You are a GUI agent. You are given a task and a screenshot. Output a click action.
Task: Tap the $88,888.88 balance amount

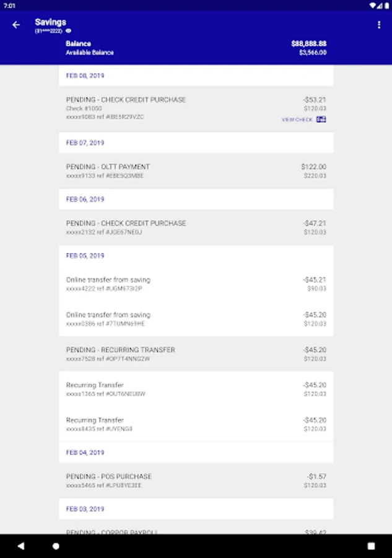coord(308,44)
